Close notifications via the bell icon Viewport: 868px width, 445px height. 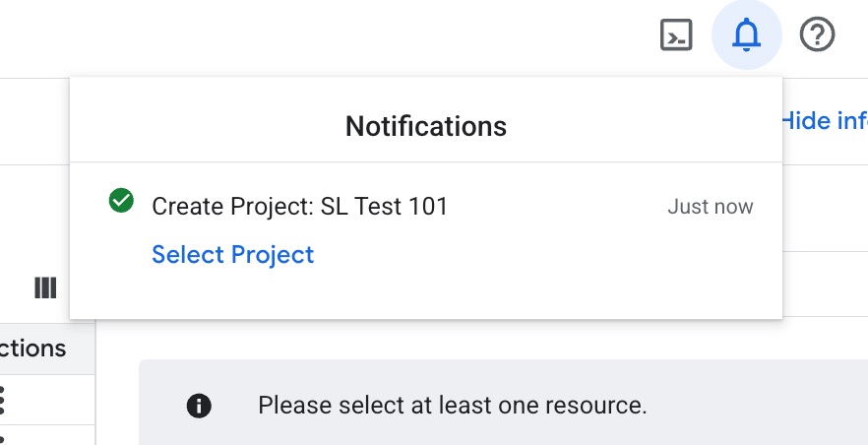(747, 35)
